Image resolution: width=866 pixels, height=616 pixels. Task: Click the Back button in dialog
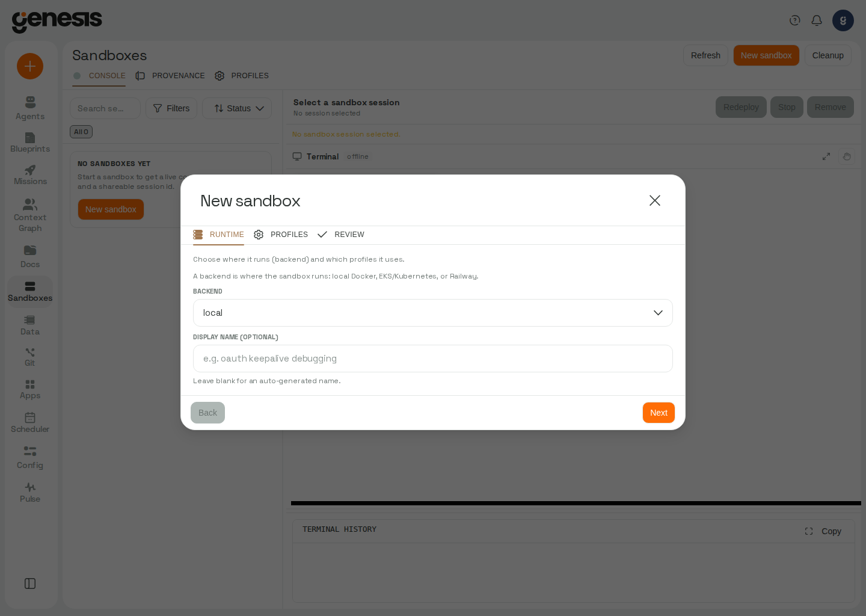pyautogui.click(x=207, y=413)
